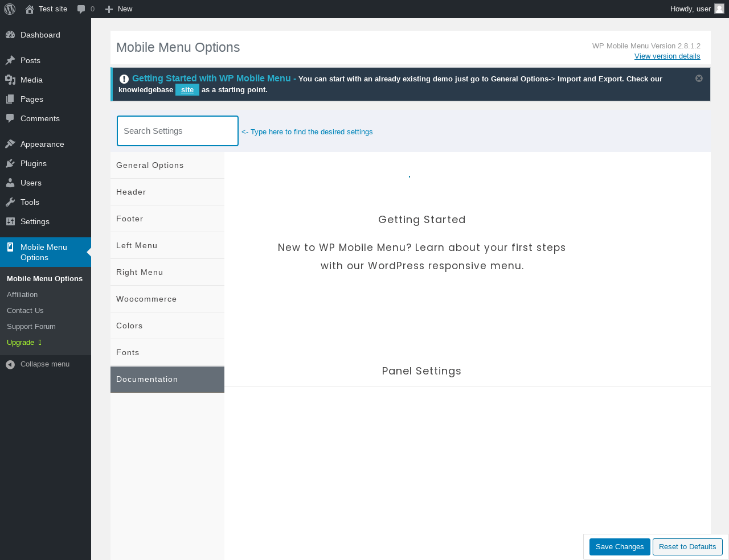
Task: Open Users menu item
Action: click(x=46, y=183)
